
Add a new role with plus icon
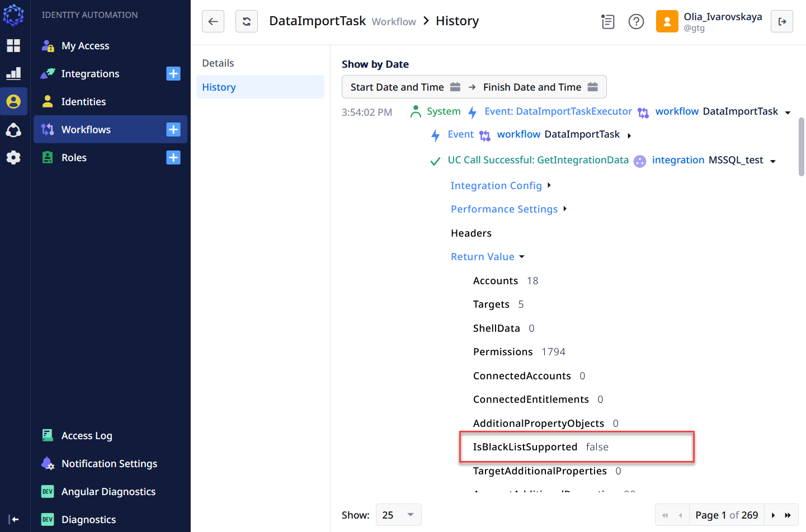coord(173,157)
